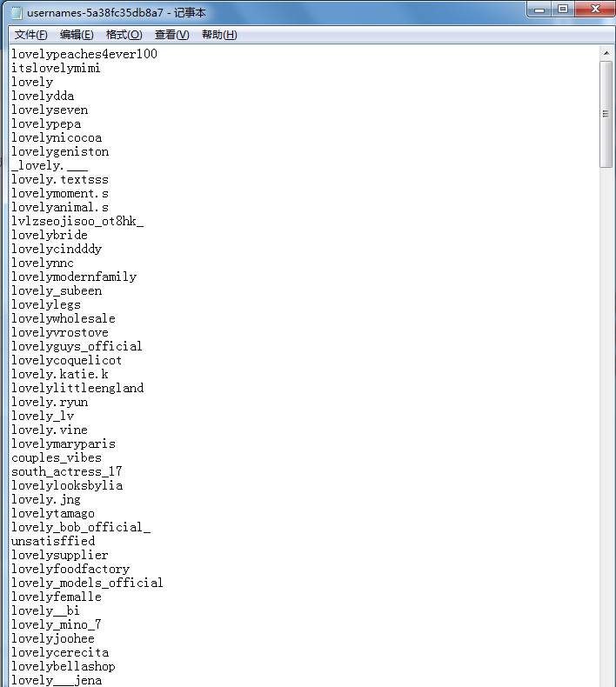Minimize the Notepad window
The height and width of the screenshot is (687, 616).
(541, 10)
